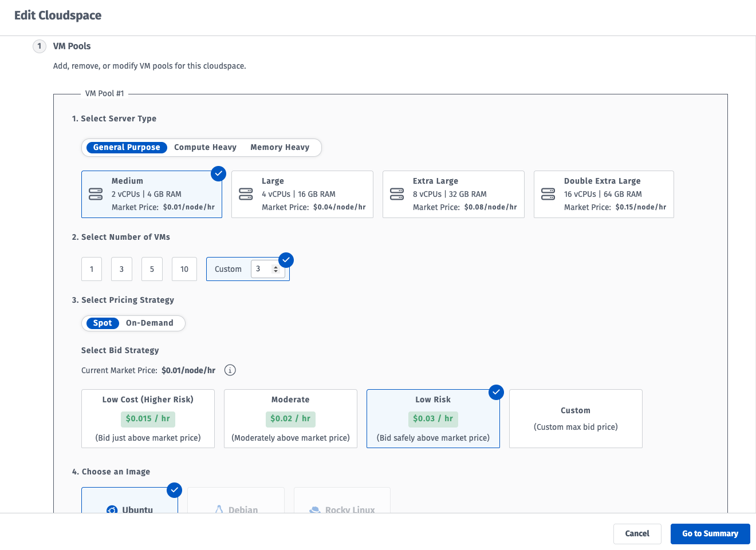Click the Ubuntu logo icon

point(112,509)
